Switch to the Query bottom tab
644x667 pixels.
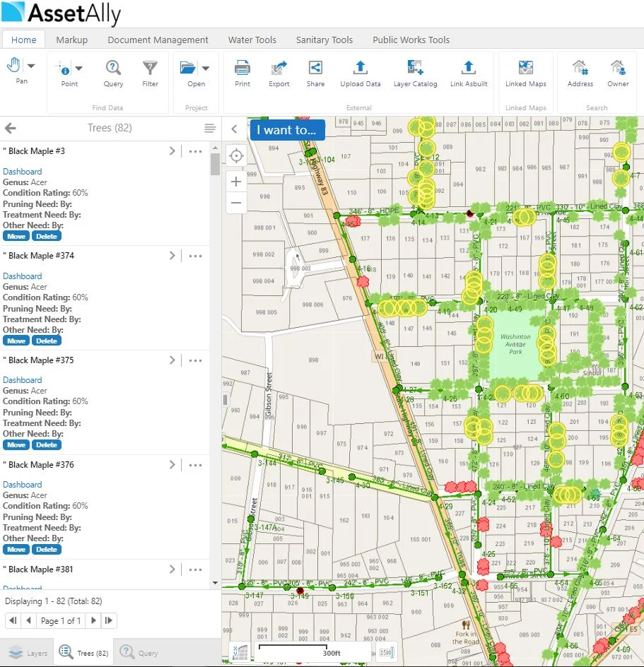(139, 653)
